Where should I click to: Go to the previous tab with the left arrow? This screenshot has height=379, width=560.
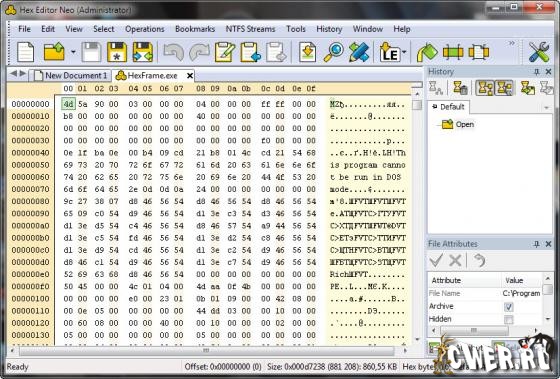click(13, 74)
